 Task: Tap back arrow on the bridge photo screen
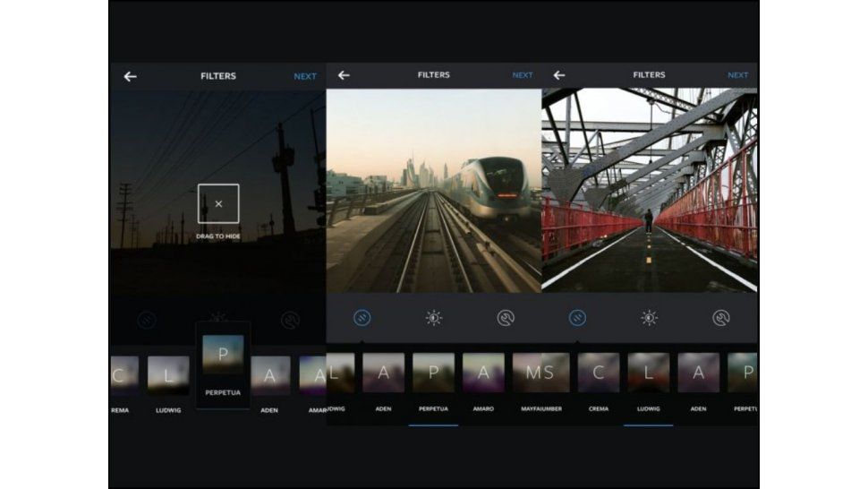tap(559, 76)
